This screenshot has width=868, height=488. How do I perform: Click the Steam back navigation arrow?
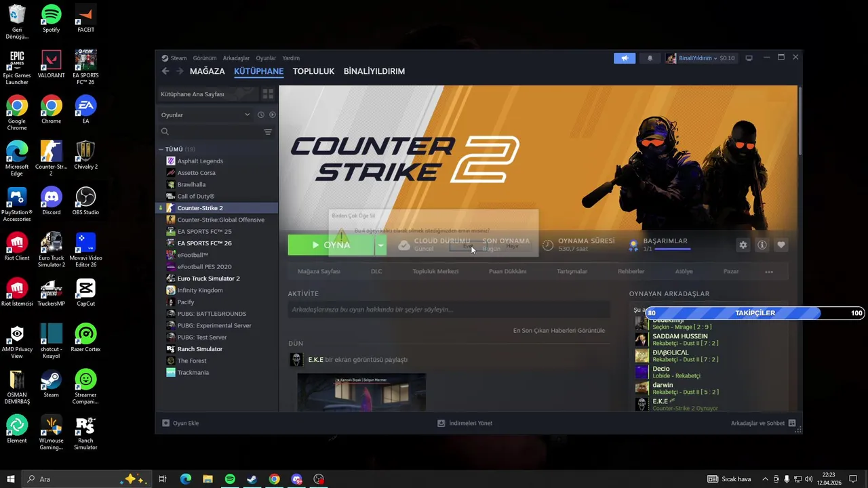tap(165, 71)
